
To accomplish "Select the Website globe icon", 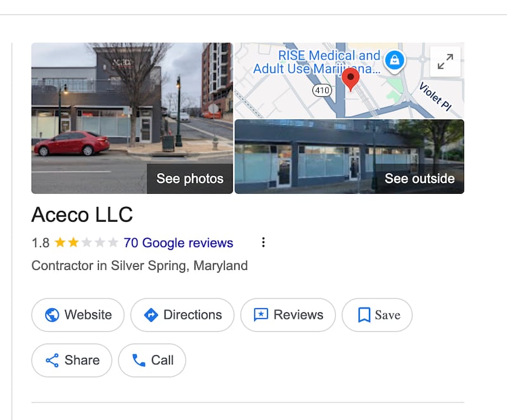I will [x=53, y=315].
